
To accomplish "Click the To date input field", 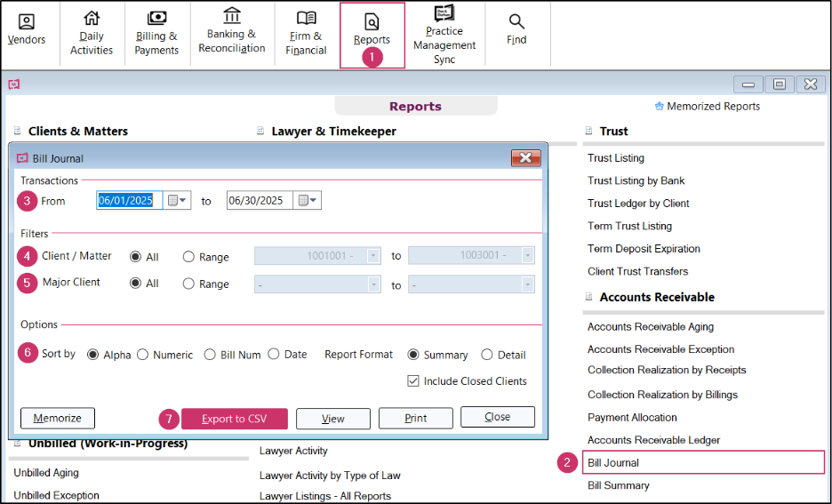I will [260, 201].
